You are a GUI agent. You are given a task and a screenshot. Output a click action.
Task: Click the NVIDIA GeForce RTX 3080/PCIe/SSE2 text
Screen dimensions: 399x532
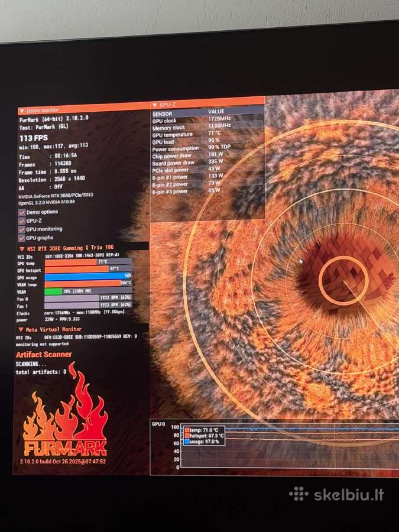pos(56,196)
